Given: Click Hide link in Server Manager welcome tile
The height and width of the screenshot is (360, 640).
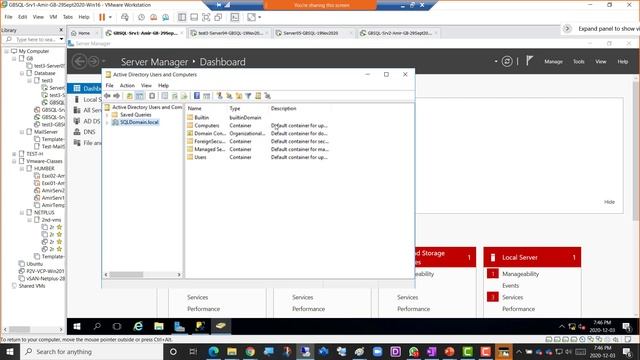Looking at the screenshot, I should tap(609, 202).
